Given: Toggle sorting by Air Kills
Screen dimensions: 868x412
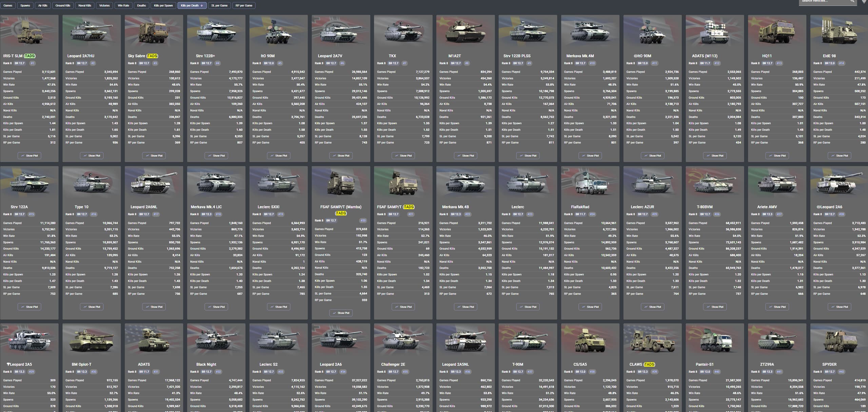Looking at the screenshot, I should click(x=43, y=5).
